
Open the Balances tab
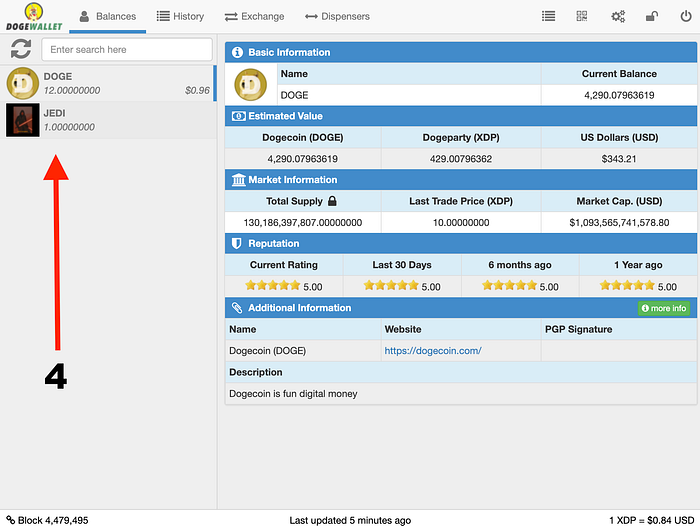[x=108, y=17]
